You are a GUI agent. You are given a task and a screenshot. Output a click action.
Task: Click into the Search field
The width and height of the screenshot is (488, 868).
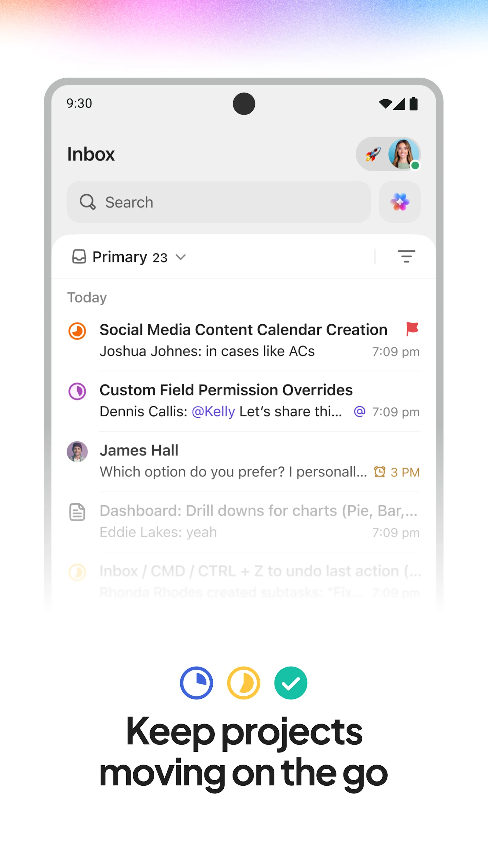pyautogui.click(x=219, y=202)
